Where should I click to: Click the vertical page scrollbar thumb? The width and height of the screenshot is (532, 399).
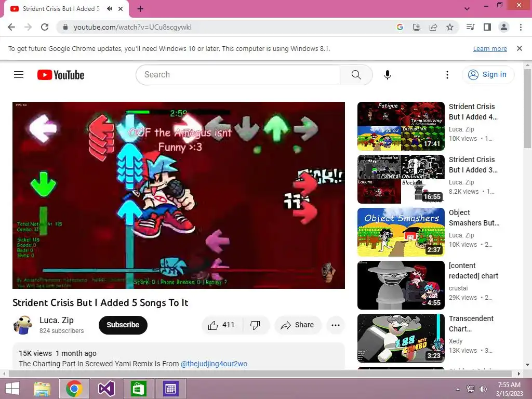click(527, 109)
